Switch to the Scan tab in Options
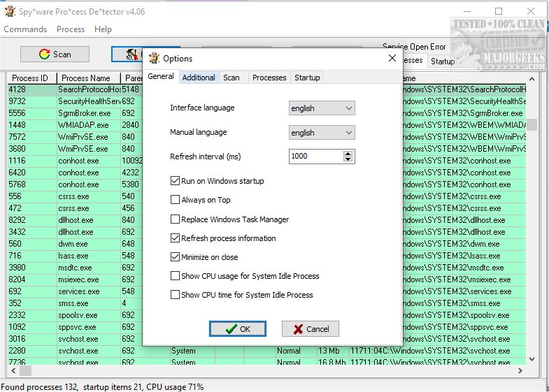Screen dimensions: 549x392 point(231,78)
